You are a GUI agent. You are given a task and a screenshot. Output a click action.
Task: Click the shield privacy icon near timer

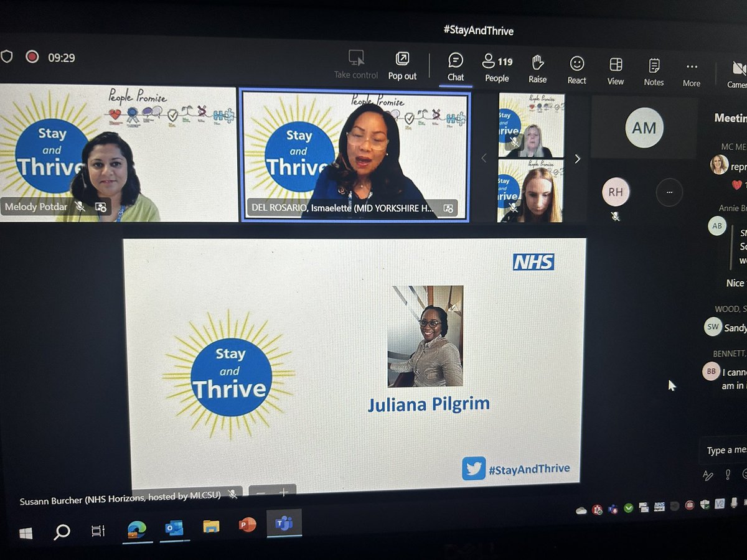pyautogui.click(x=6, y=57)
